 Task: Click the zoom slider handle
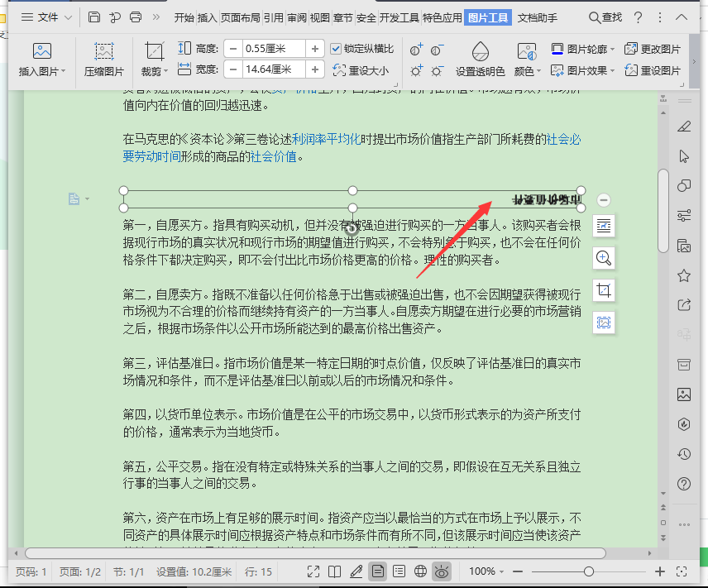tap(588, 571)
